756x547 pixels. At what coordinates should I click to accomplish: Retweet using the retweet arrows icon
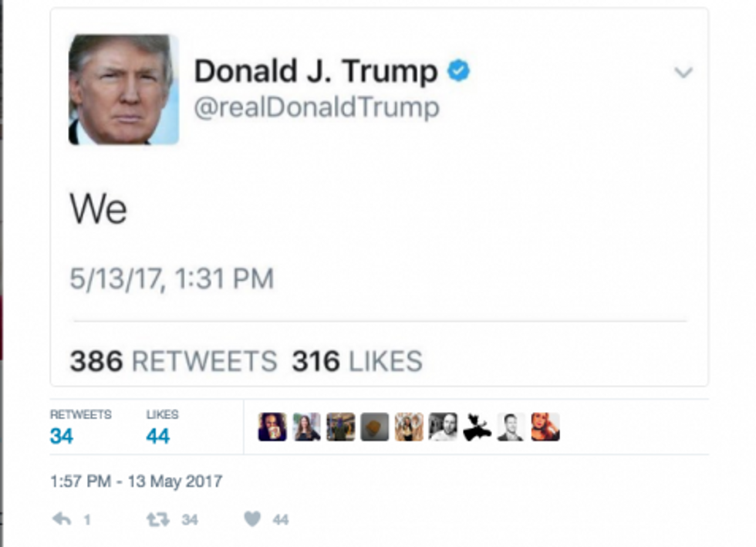click(157, 519)
